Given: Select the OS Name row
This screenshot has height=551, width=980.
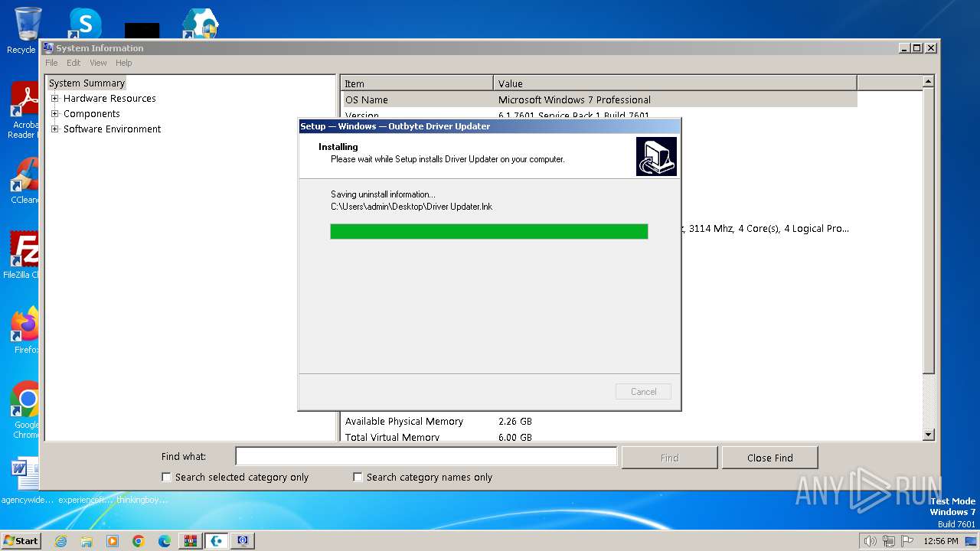Looking at the screenshot, I should click(x=599, y=99).
